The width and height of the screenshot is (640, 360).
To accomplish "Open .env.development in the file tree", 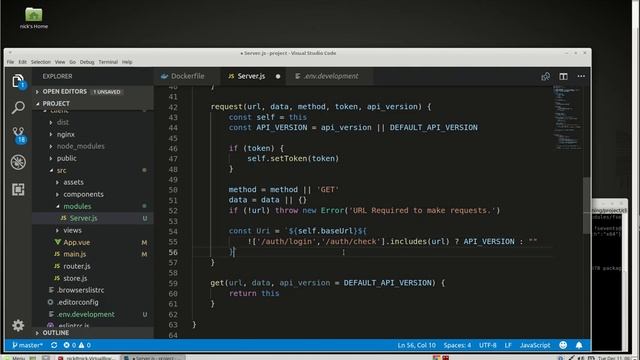I will [x=93, y=314].
